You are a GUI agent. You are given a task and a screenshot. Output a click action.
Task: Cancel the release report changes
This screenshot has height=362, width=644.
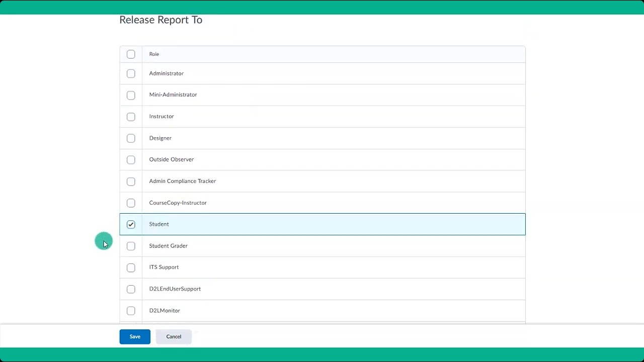point(174,336)
